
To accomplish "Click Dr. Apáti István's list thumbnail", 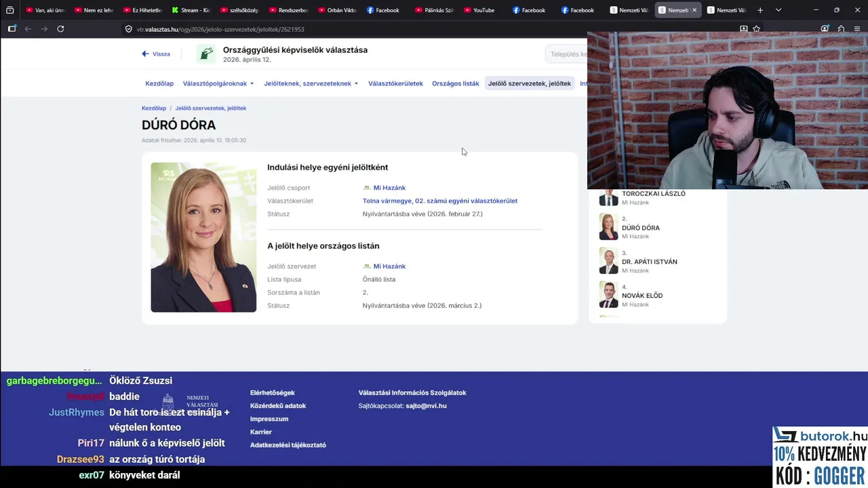I will point(608,261).
